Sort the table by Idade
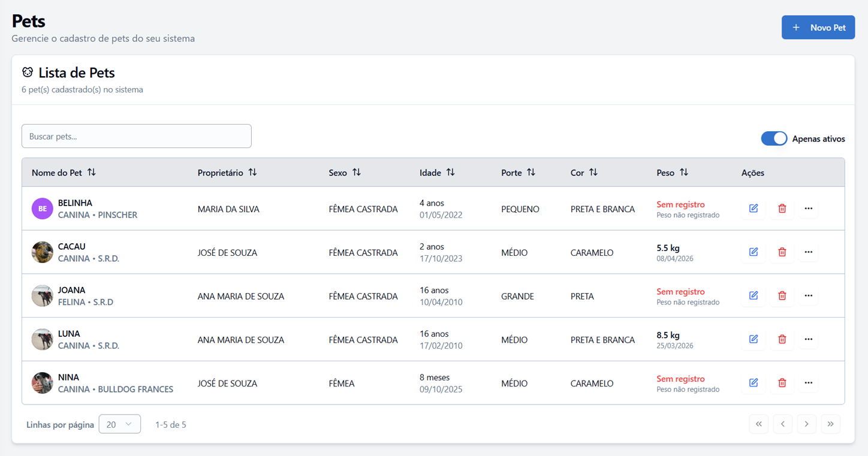868x456 pixels. point(437,173)
